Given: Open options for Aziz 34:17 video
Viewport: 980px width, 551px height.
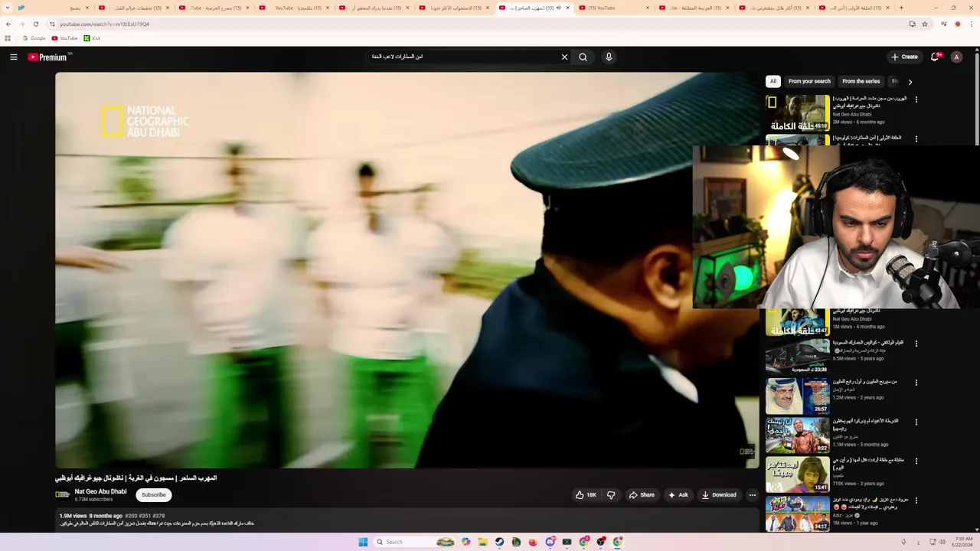Looking at the screenshot, I should pyautogui.click(x=916, y=500).
